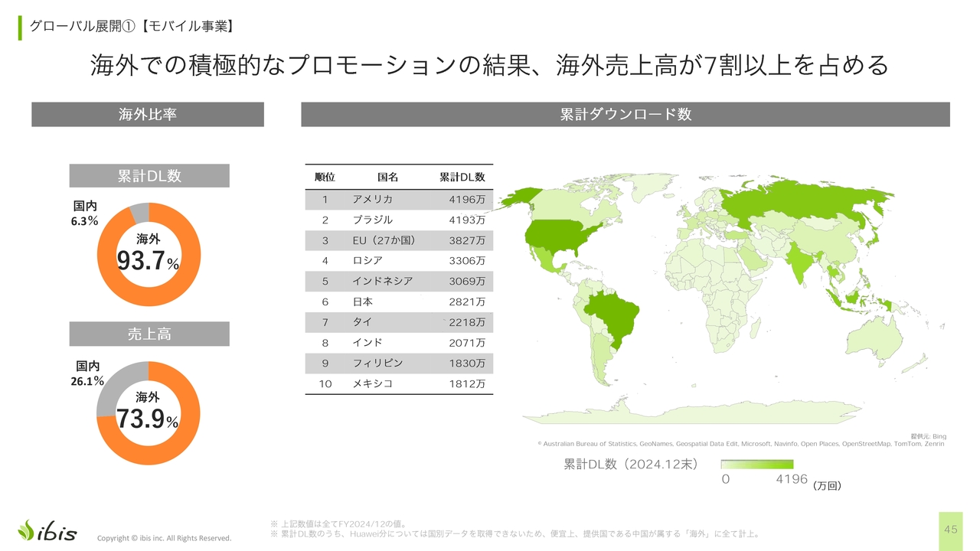
Task: Select the ブラジル table cell
Action: click(x=372, y=220)
